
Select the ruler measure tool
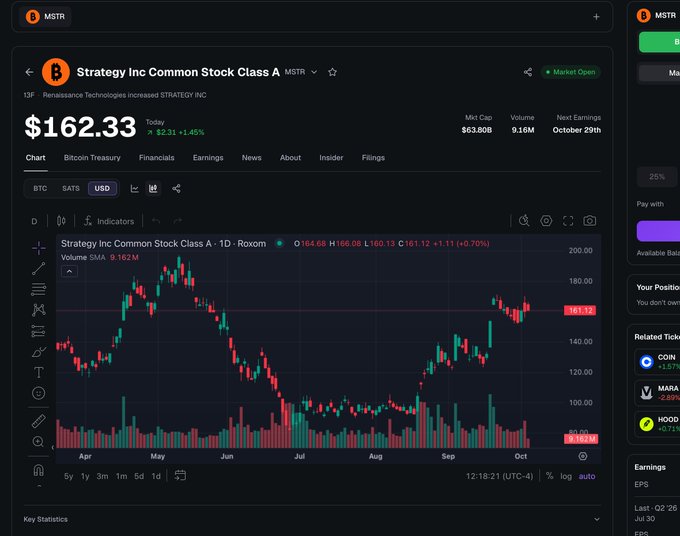coord(39,421)
